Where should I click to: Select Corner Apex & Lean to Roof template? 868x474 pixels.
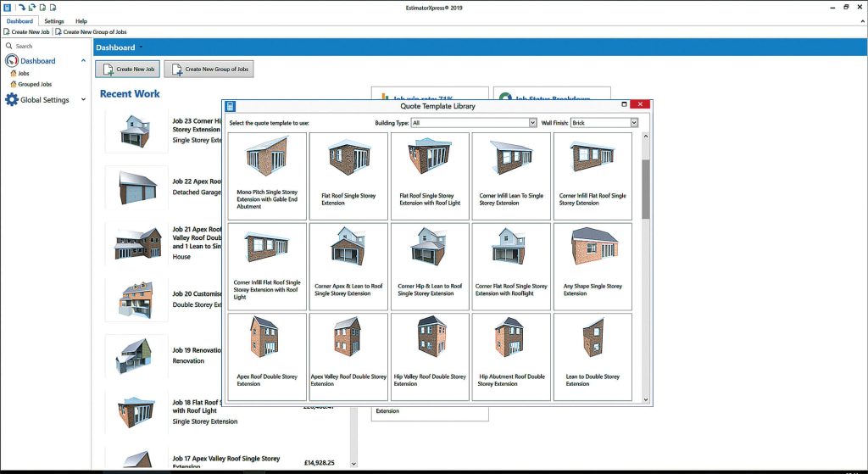pos(348,266)
